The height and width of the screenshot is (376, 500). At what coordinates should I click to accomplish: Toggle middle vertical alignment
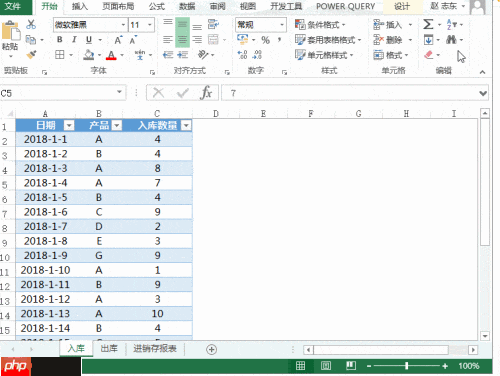[x=182, y=25]
